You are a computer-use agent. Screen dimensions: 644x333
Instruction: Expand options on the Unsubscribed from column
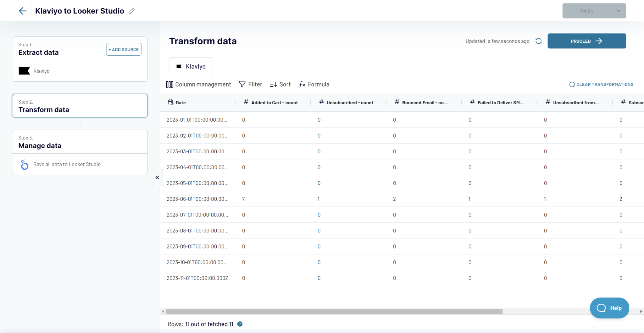point(575,102)
